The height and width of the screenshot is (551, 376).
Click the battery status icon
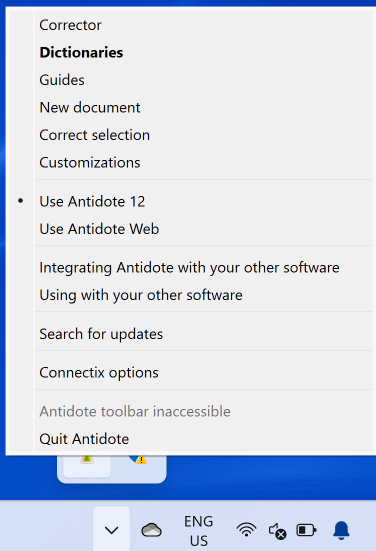pos(306,530)
